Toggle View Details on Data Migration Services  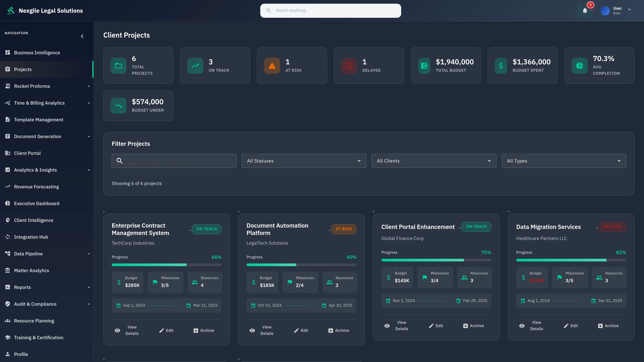coord(532,325)
